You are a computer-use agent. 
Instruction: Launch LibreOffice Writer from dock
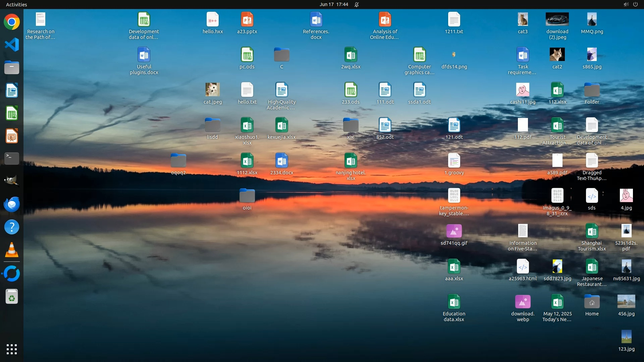coord(12,90)
